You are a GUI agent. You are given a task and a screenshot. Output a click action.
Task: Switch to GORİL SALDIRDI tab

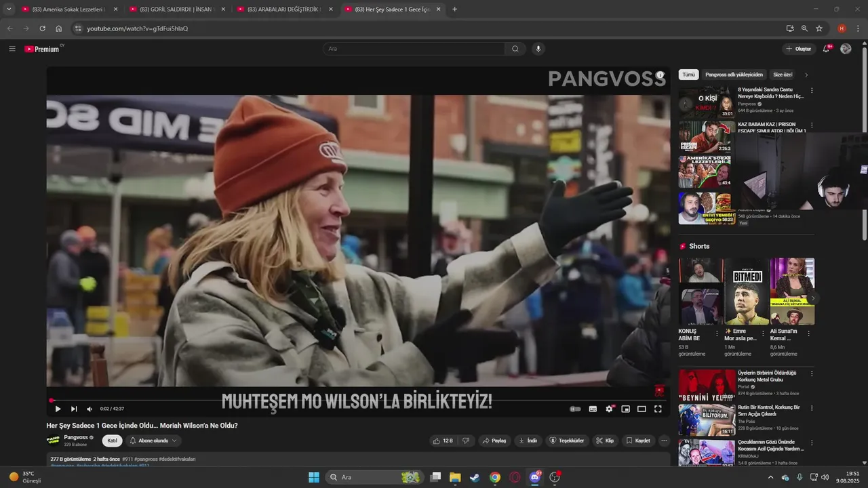click(x=176, y=9)
